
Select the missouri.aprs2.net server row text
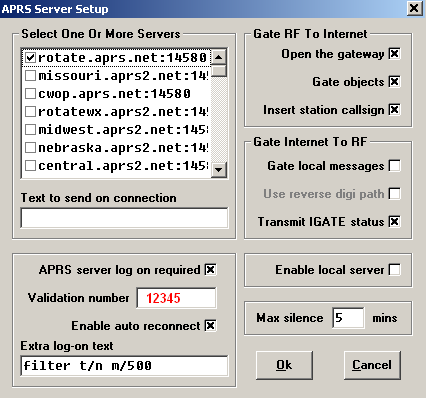123,76
